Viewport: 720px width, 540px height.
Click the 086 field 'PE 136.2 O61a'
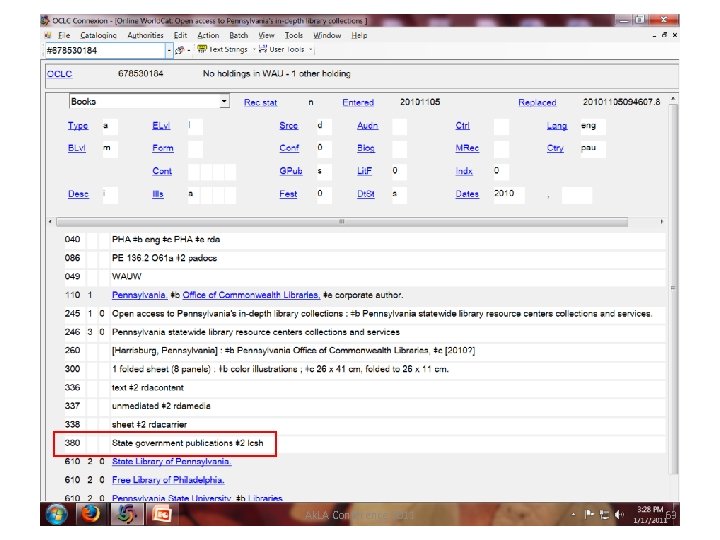[x=143, y=258]
